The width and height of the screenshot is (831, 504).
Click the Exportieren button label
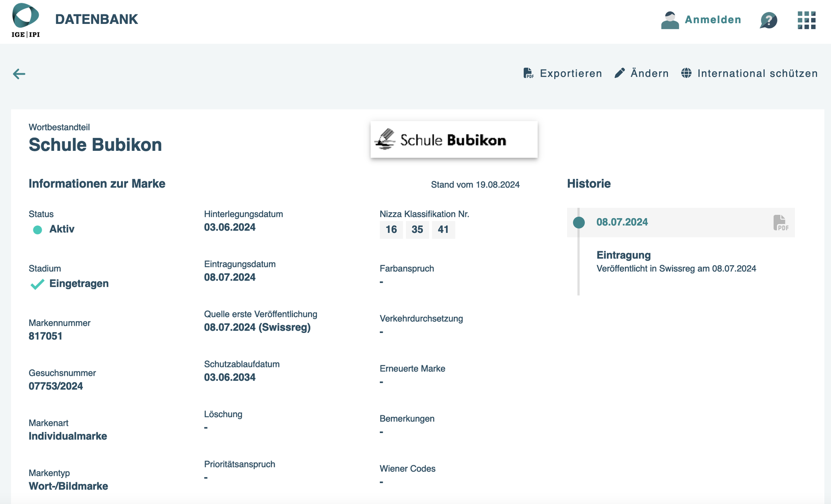(x=571, y=73)
